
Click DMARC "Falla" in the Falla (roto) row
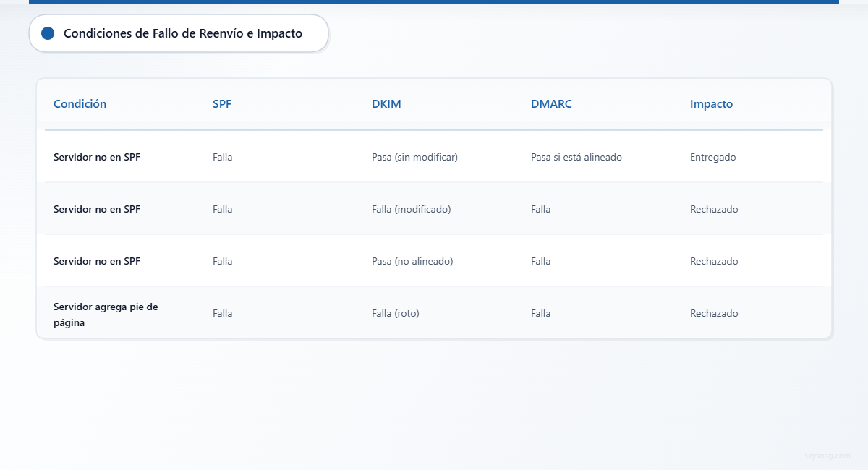tap(541, 313)
